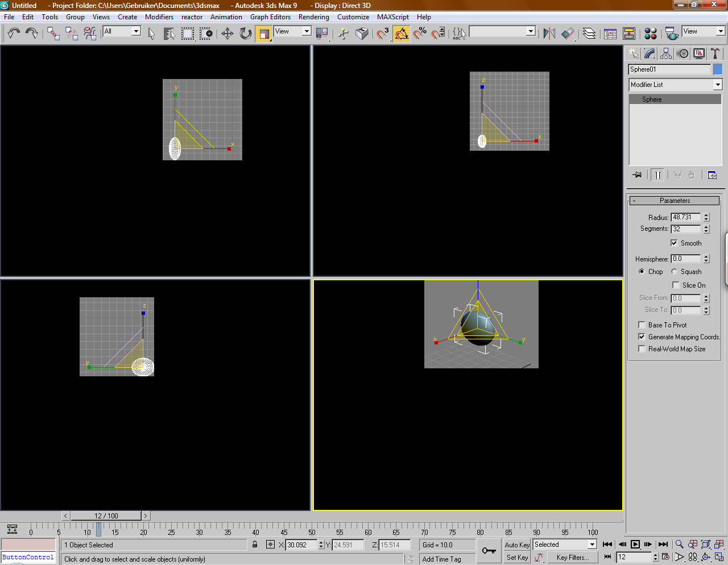728x565 pixels.
Task: Open the Rendering menu
Action: click(x=314, y=17)
